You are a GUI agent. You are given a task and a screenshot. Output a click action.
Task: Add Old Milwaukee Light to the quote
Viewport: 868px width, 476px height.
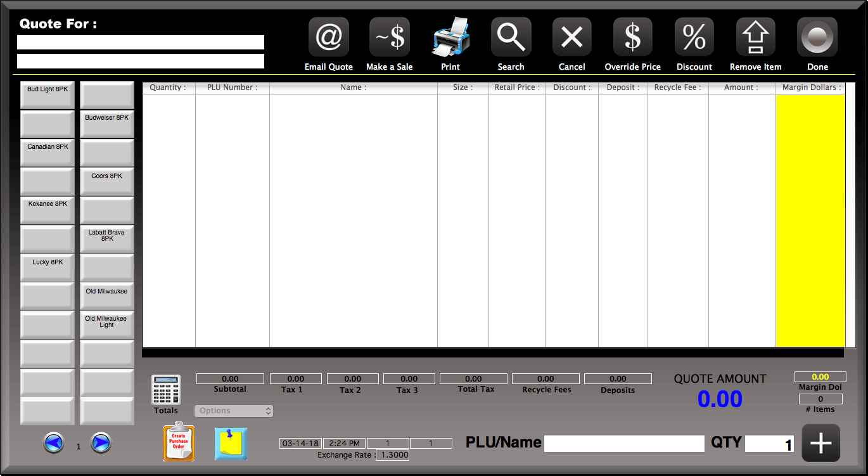[x=106, y=324]
